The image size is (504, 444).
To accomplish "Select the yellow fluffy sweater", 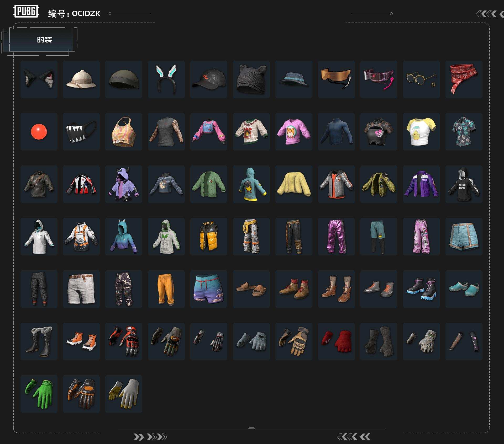I will [294, 184].
